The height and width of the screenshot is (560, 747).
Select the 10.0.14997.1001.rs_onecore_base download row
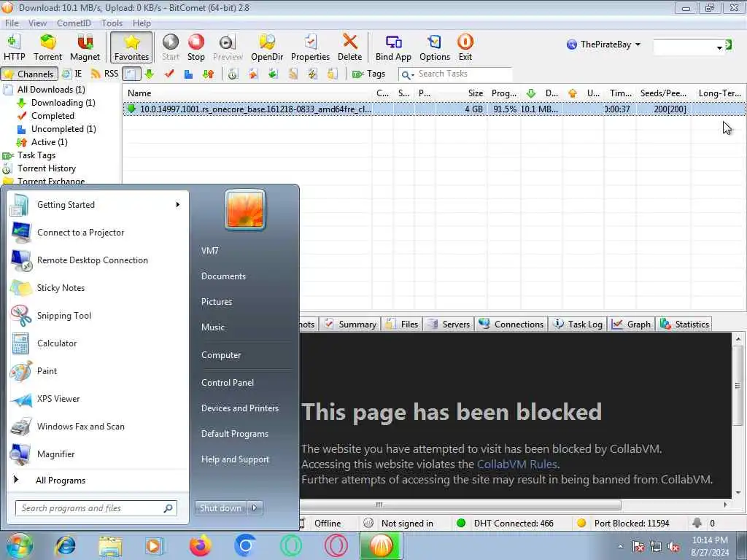pyautogui.click(x=433, y=109)
